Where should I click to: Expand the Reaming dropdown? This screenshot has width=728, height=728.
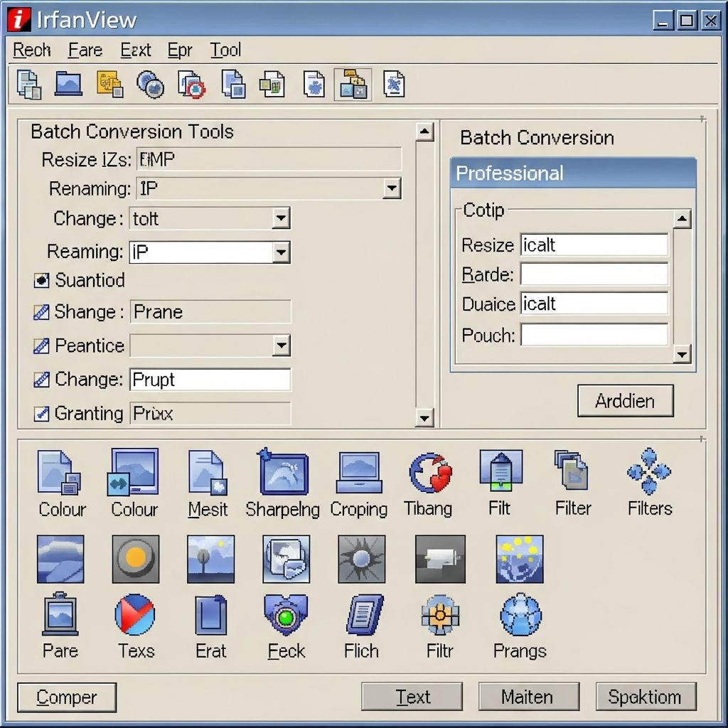pyautogui.click(x=281, y=252)
